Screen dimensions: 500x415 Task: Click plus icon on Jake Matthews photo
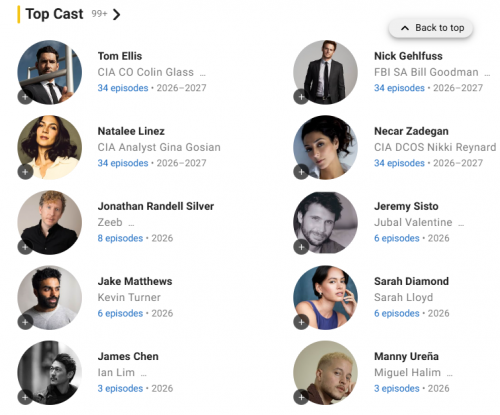[25, 322]
